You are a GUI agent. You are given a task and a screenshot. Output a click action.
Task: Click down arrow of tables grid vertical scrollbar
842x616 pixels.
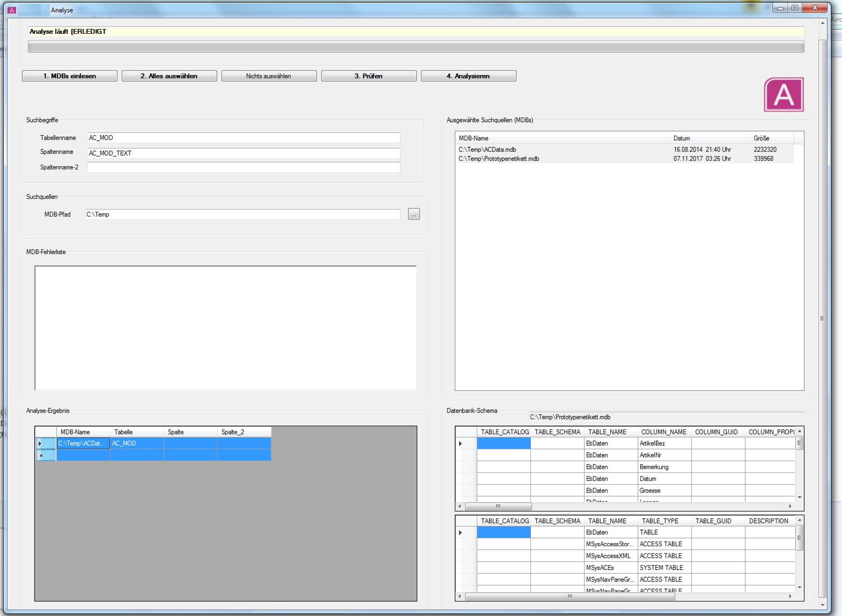[x=799, y=587]
